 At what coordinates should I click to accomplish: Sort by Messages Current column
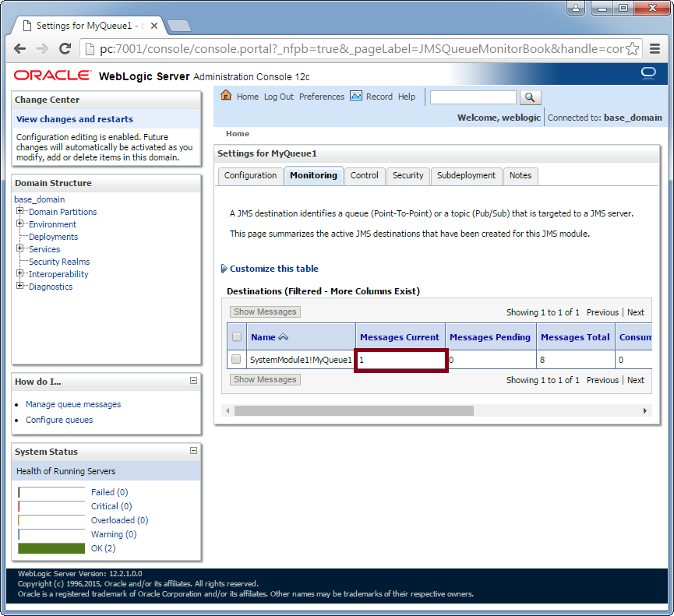(400, 337)
